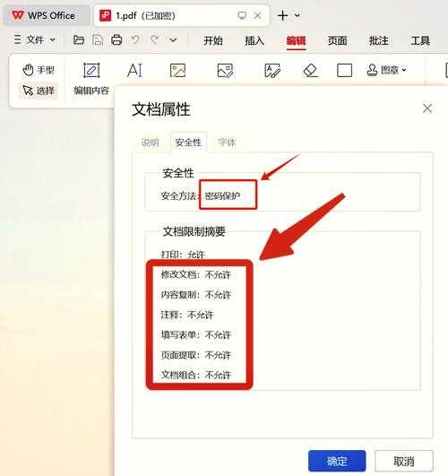
Task: Activate the 手型 hand tool
Action: (39, 70)
